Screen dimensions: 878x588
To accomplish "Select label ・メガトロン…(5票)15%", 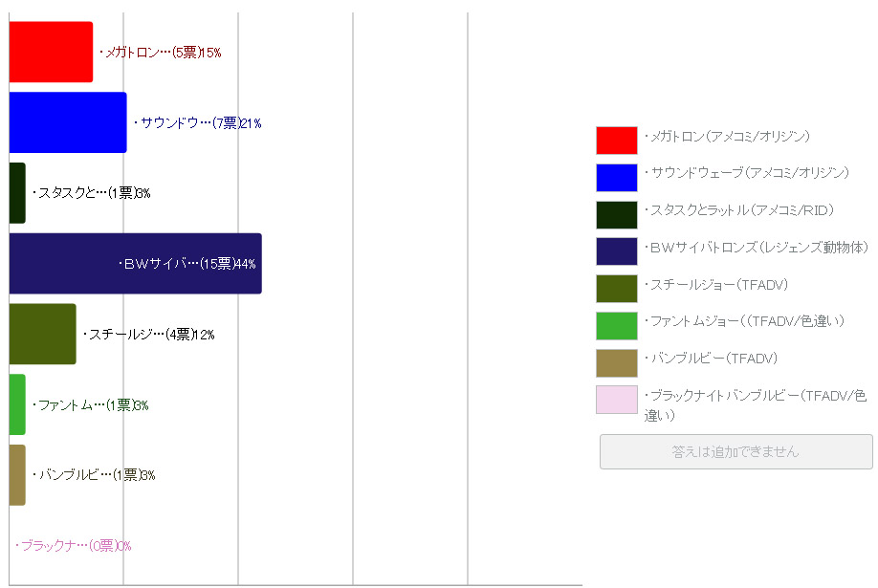I will pos(160,53).
